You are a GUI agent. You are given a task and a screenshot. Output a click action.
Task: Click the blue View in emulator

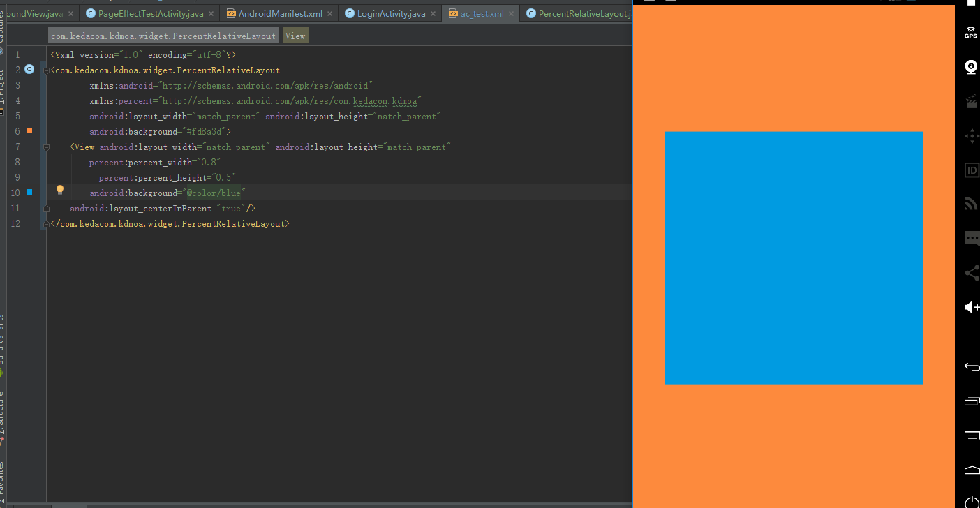(x=794, y=258)
